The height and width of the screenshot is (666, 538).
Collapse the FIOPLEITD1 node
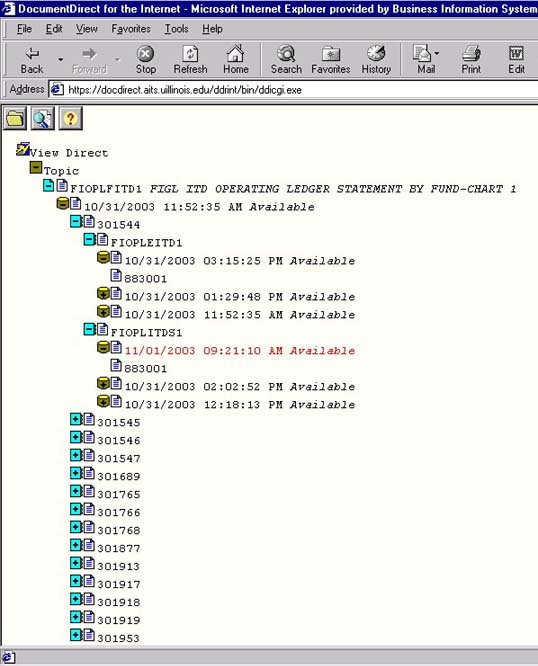pyautogui.click(x=90, y=239)
